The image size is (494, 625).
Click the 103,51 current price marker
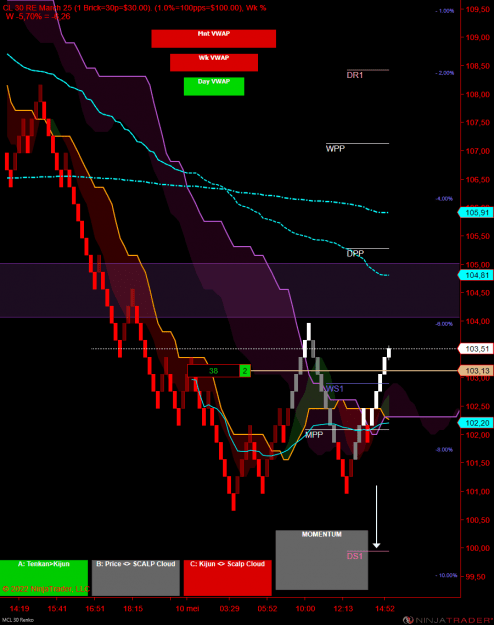click(476, 349)
